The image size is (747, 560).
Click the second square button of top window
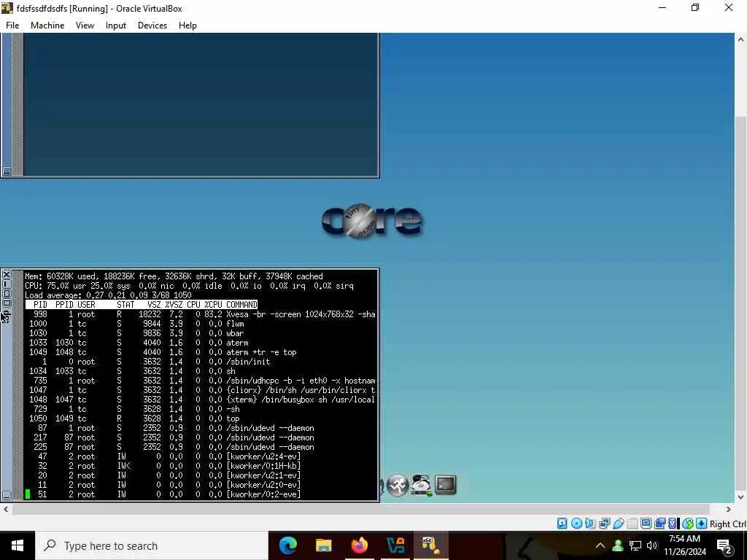tap(7, 303)
